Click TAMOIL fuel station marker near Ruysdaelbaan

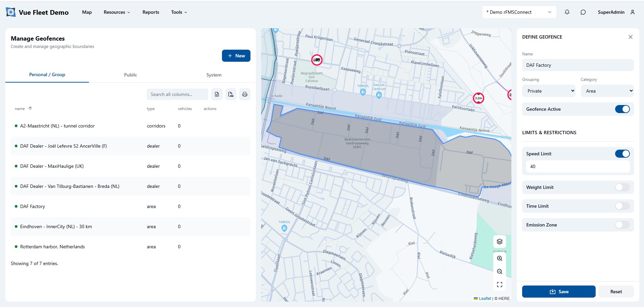point(363,92)
